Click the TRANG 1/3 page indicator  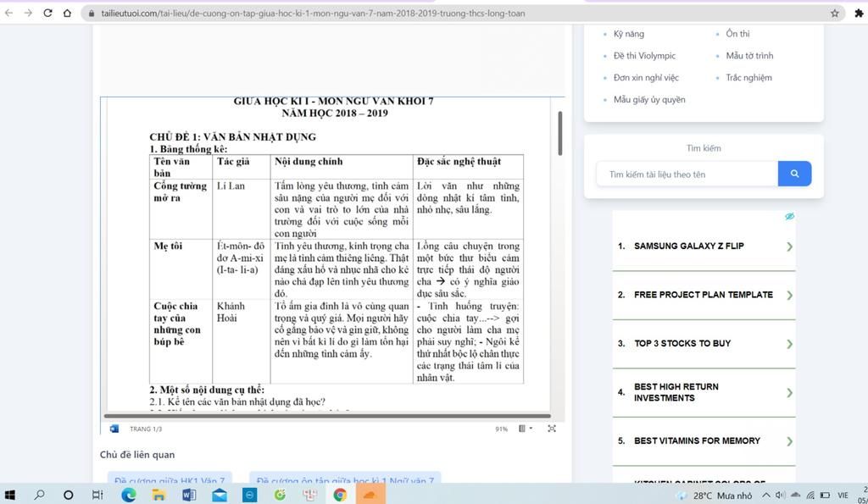146,429
